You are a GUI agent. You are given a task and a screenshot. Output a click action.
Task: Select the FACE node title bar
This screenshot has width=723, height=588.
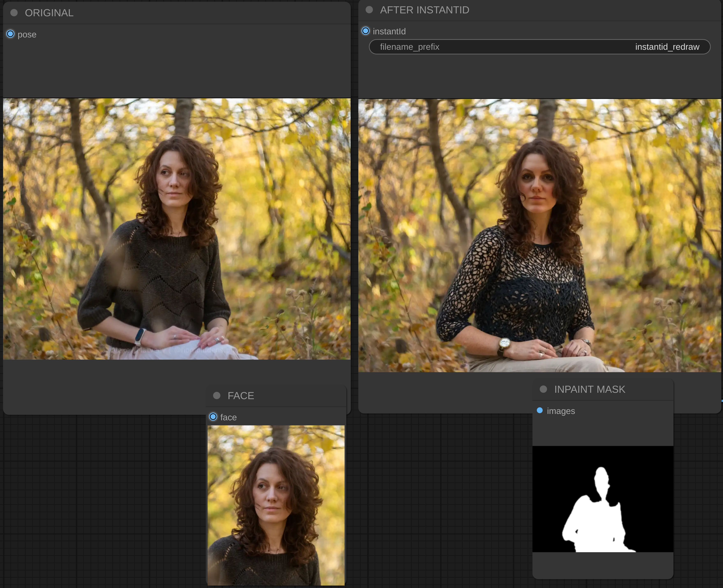pos(241,396)
